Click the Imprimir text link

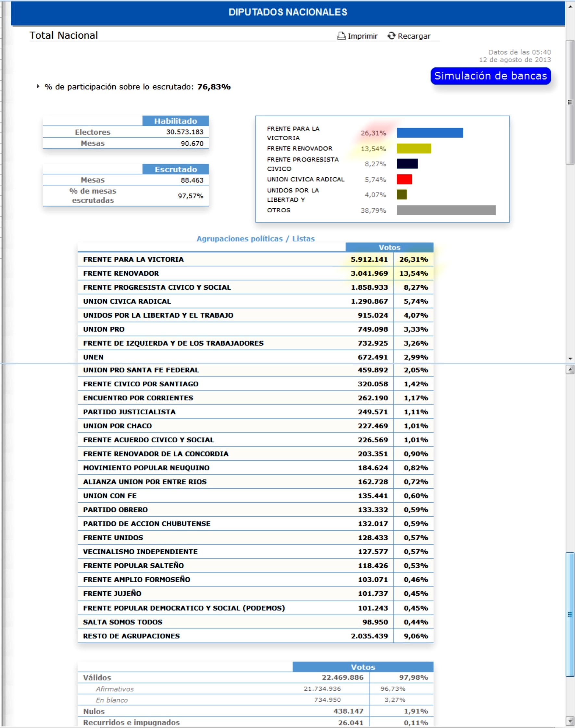362,36
